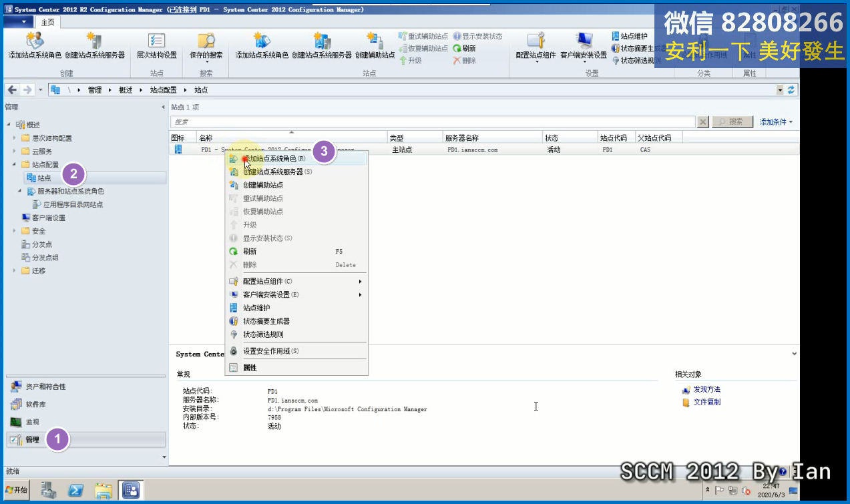The image size is (850, 504).
Task: Switch to the 管理 workspace button
Action: pos(85,439)
